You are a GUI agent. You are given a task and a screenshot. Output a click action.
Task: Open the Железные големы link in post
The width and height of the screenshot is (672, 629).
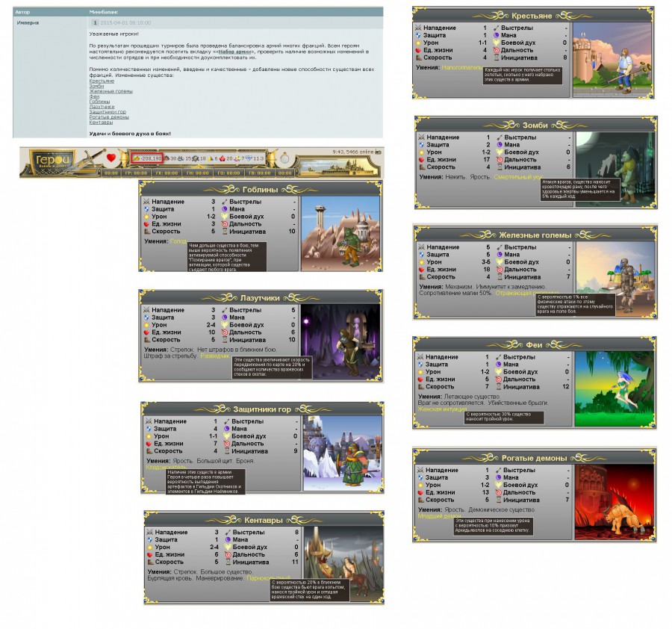point(111,91)
